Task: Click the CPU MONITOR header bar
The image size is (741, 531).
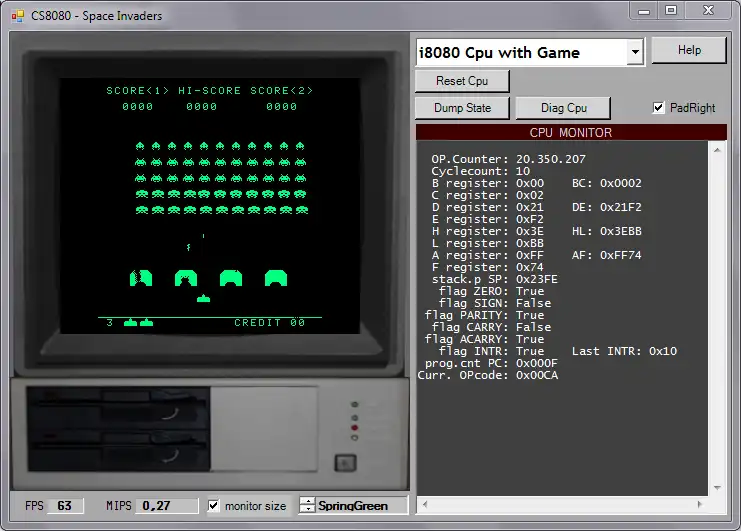Action: click(x=571, y=132)
